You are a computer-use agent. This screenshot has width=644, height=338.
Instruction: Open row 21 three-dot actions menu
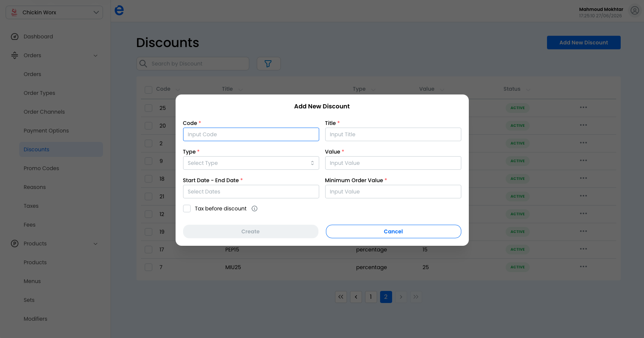(x=583, y=196)
